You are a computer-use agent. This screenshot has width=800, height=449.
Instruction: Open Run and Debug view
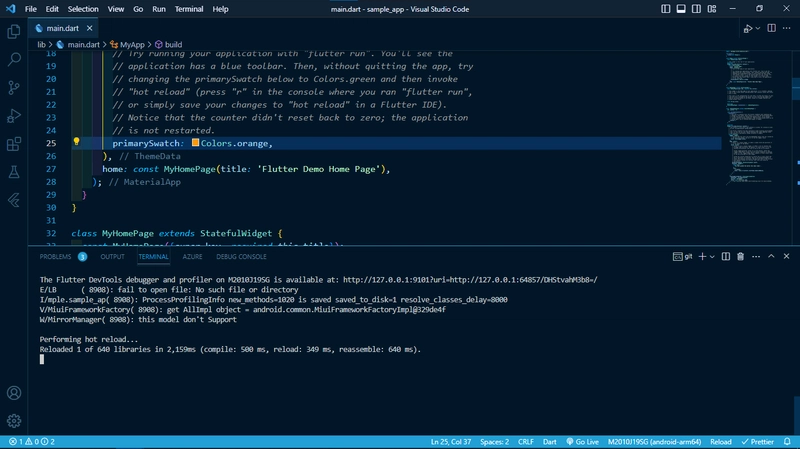click(14, 115)
